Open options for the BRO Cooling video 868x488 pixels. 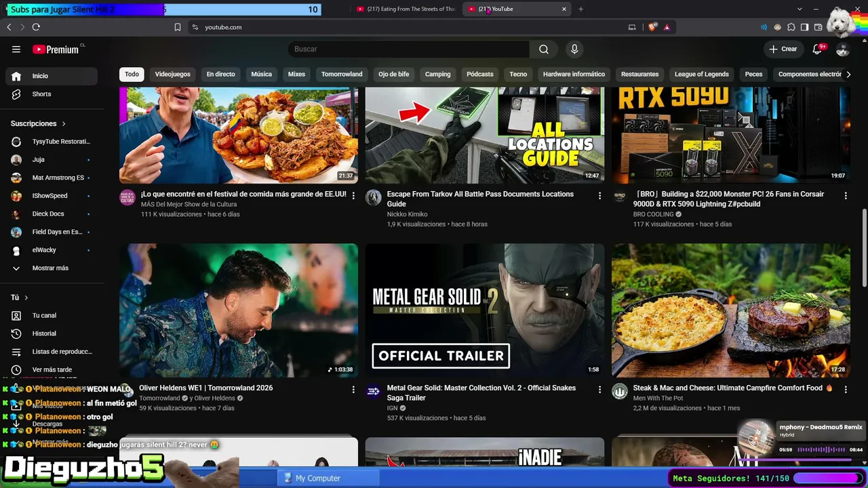point(846,196)
